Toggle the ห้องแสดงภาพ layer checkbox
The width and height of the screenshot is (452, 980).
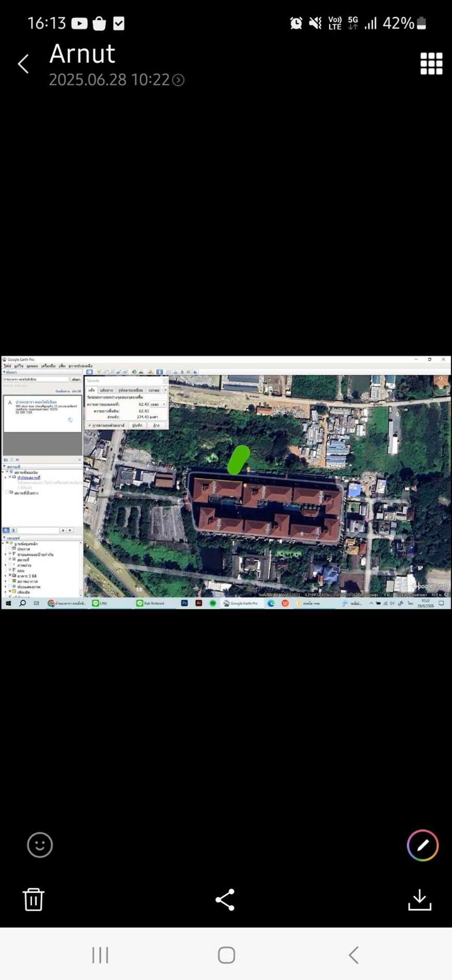(10, 586)
